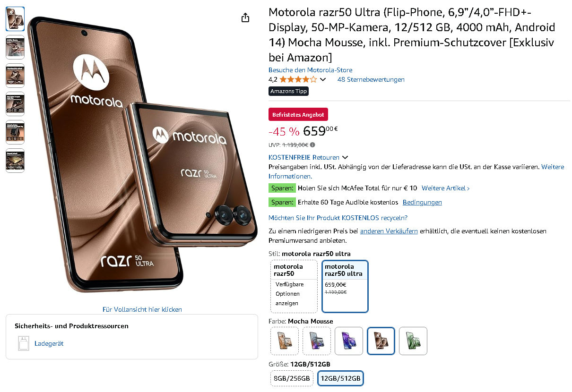The height and width of the screenshot is (392, 572).
Task: Open Weitere Artikel savings link
Action: [x=445, y=188]
